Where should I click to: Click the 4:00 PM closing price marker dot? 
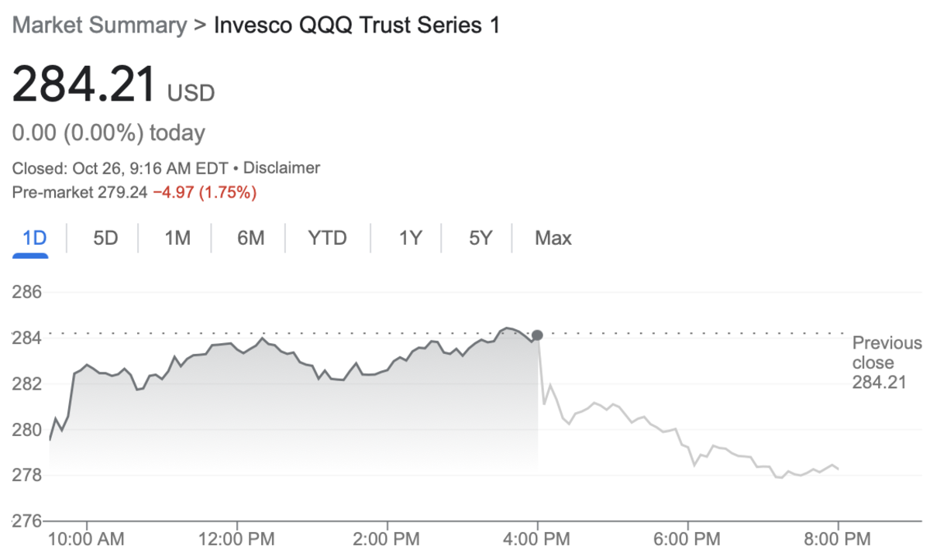pyautogui.click(x=537, y=335)
